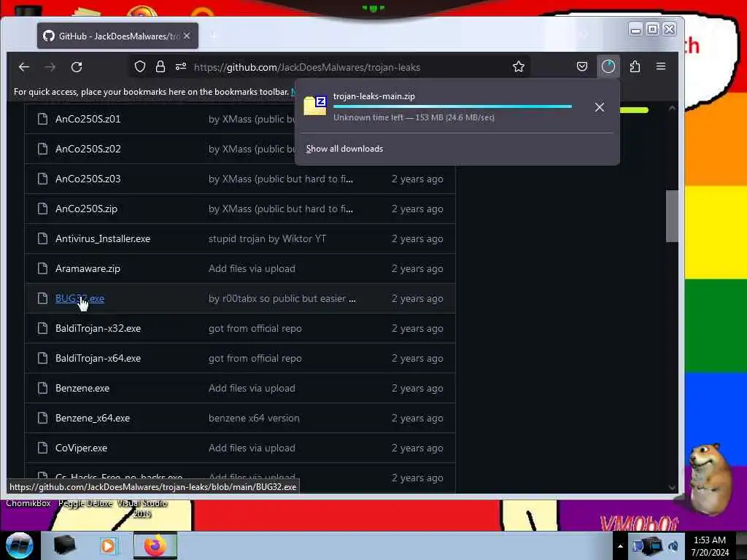Open the BUG32.exe file link
This screenshot has width=747, height=560.
(80, 298)
